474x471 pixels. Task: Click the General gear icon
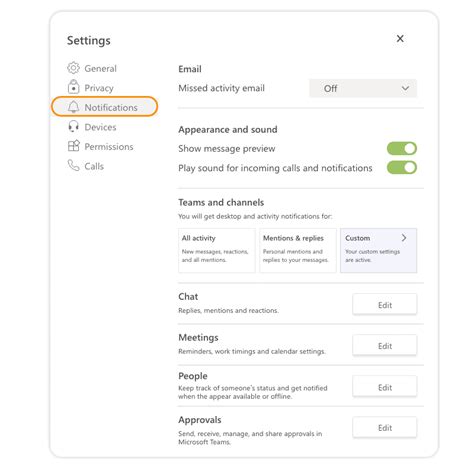(73, 68)
